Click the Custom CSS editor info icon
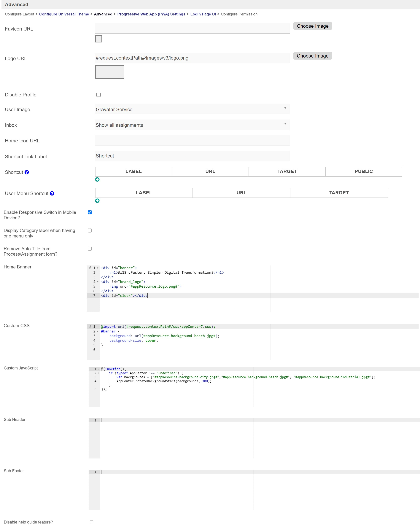The image size is (420, 530). coord(90,327)
